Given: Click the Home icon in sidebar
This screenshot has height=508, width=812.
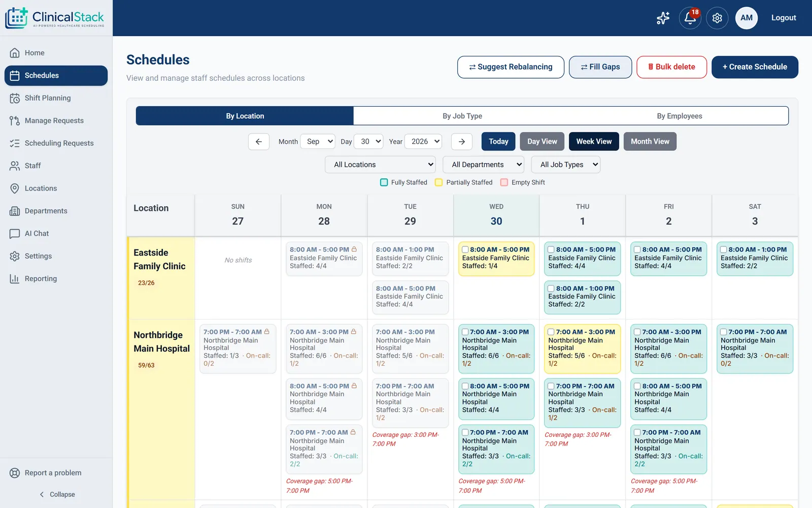Looking at the screenshot, I should tap(15, 53).
